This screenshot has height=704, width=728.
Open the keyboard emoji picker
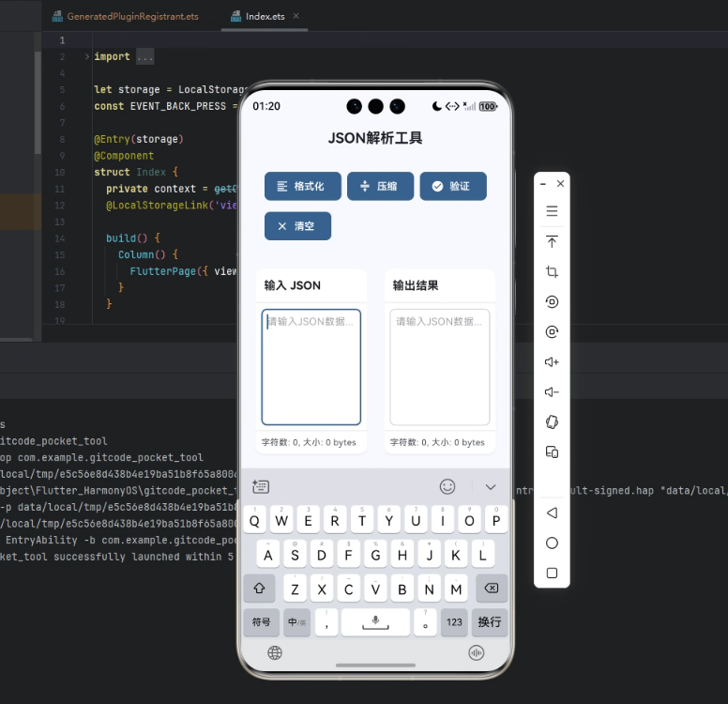point(447,486)
